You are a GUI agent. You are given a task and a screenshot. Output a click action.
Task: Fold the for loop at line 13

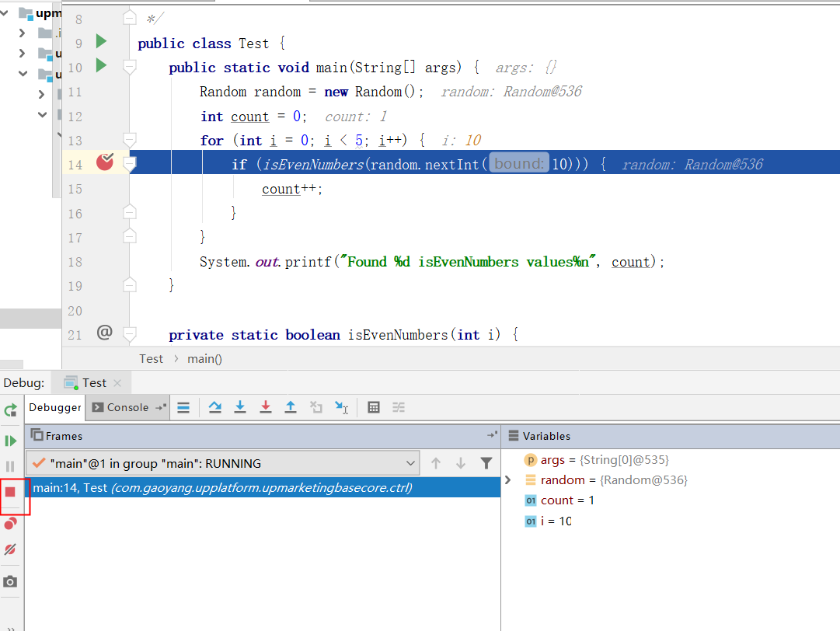coord(130,140)
